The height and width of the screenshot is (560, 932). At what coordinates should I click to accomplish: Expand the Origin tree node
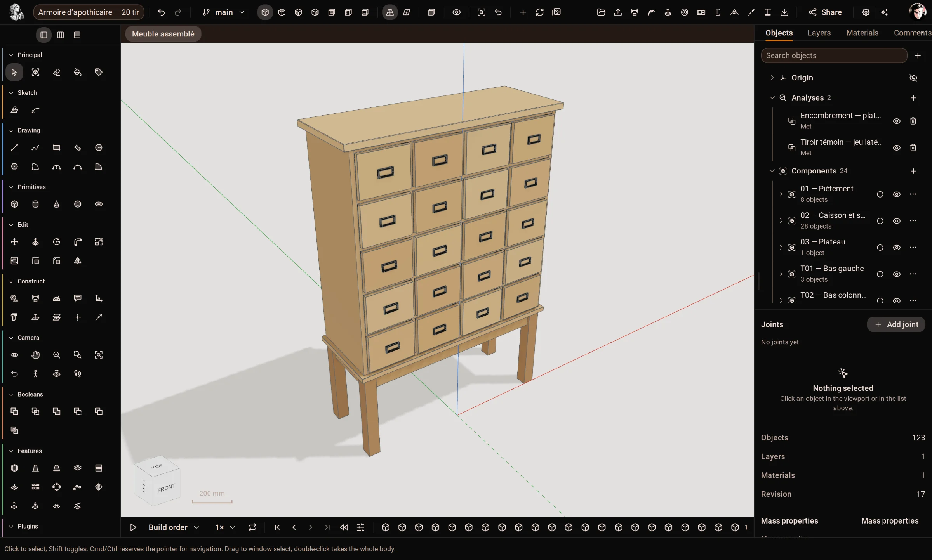pos(772,78)
